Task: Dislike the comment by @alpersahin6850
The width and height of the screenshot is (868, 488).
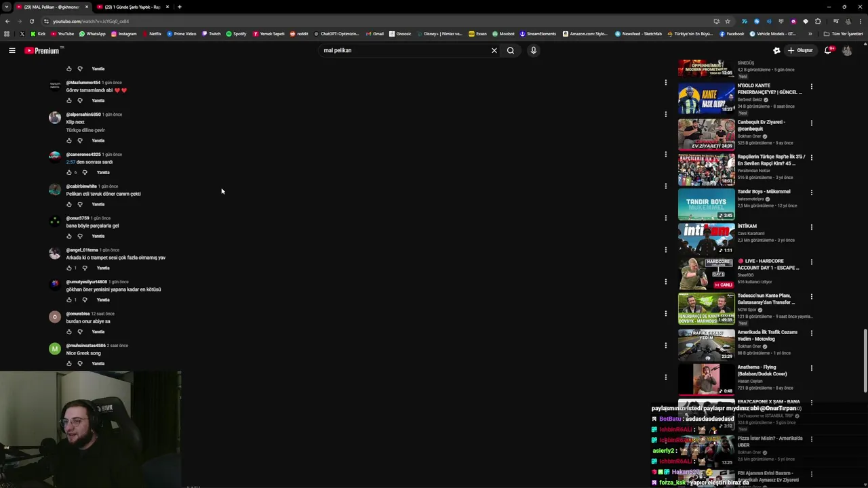Action: 80,140
